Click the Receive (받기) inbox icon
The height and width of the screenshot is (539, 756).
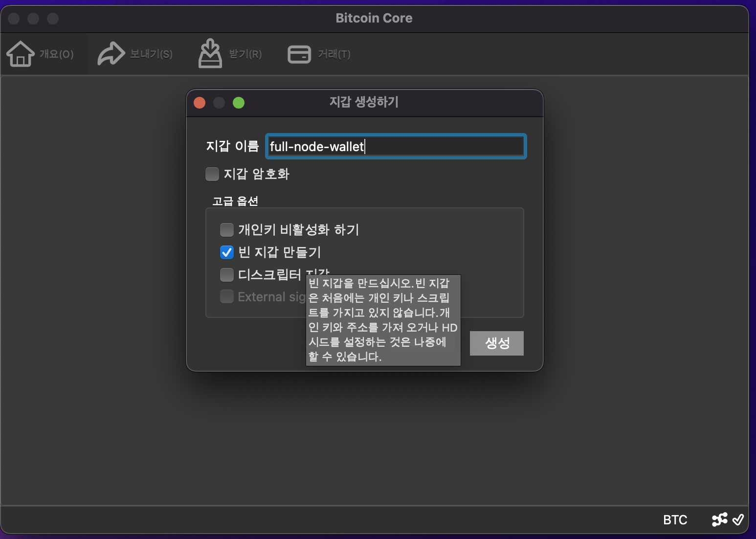click(210, 53)
